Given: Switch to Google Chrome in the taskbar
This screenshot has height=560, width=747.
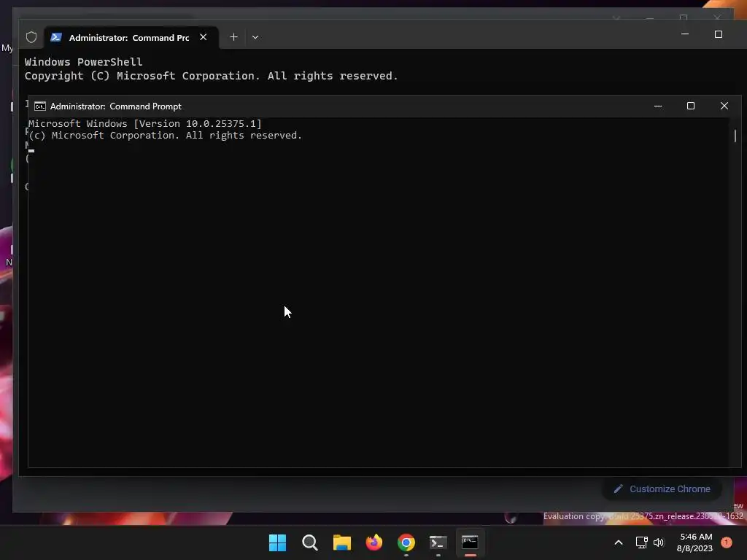Looking at the screenshot, I should [x=406, y=542].
